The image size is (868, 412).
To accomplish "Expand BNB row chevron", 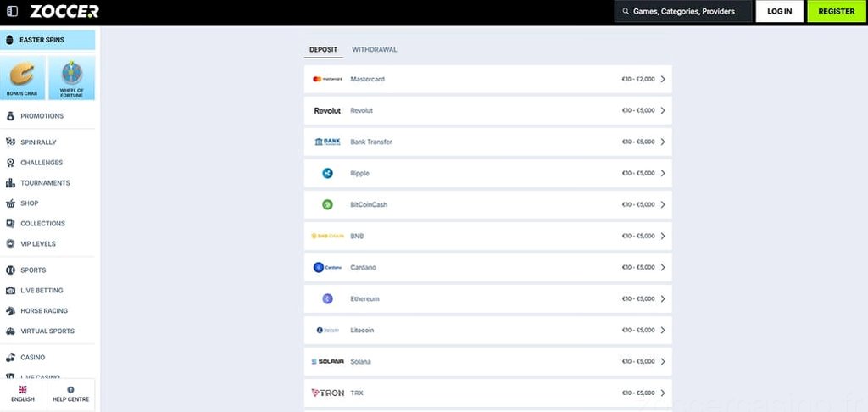I will [x=663, y=236].
